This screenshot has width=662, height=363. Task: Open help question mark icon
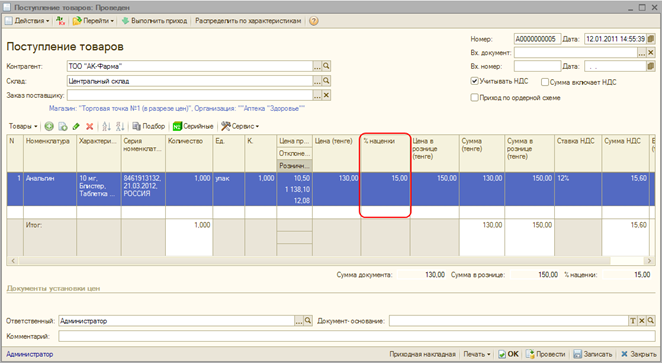click(x=313, y=21)
